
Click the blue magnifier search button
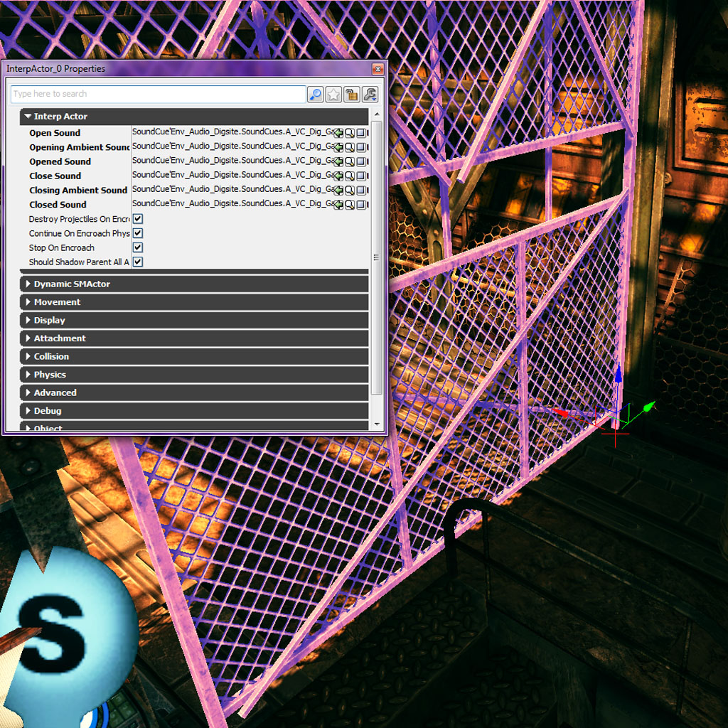click(315, 95)
